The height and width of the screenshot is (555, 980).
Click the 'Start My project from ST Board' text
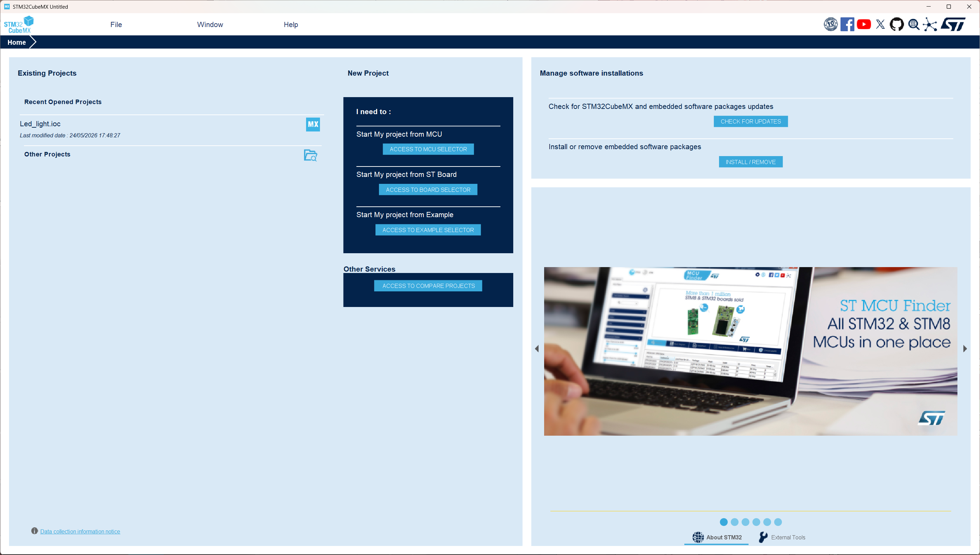click(406, 174)
